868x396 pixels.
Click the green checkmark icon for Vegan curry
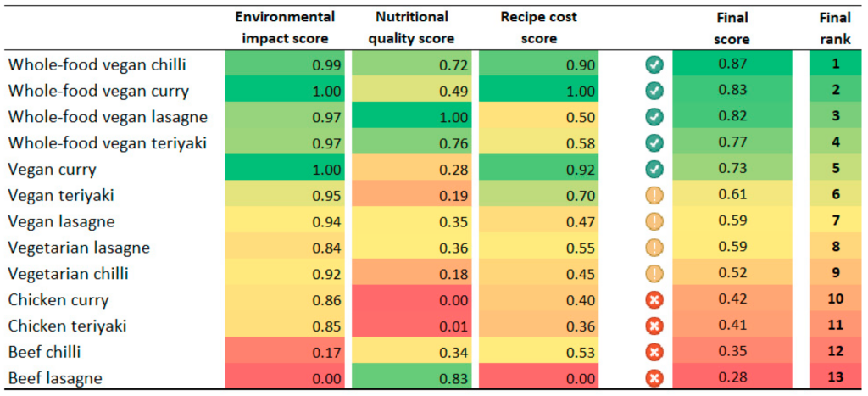click(x=654, y=169)
